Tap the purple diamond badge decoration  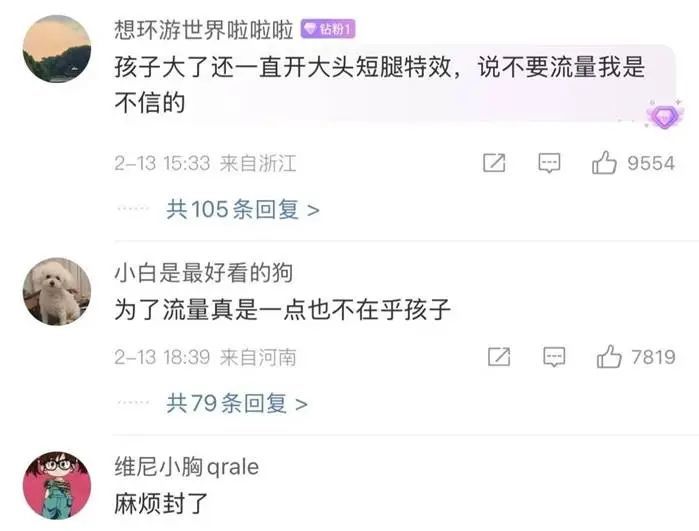coord(664,117)
